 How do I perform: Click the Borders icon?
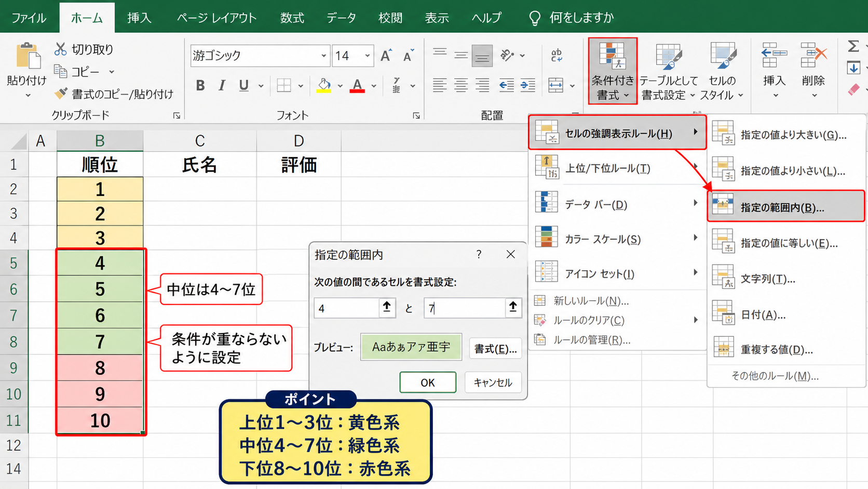pyautogui.click(x=284, y=86)
